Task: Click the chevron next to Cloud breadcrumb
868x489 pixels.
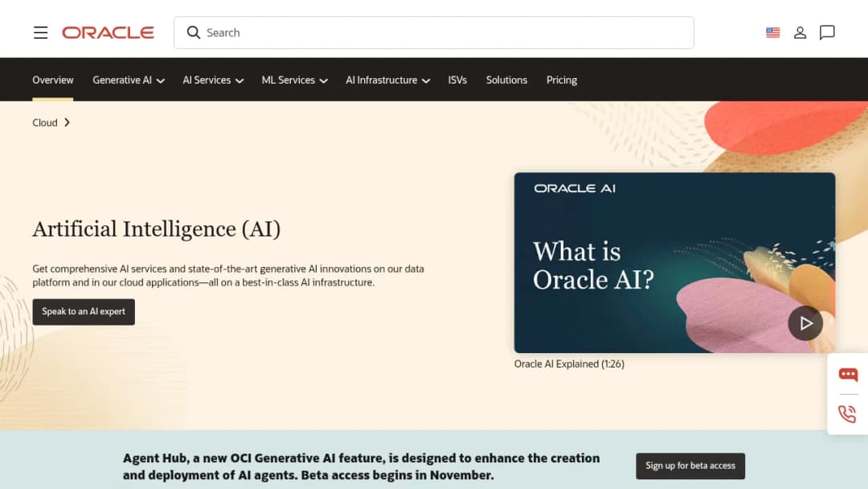Action: coord(67,122)
